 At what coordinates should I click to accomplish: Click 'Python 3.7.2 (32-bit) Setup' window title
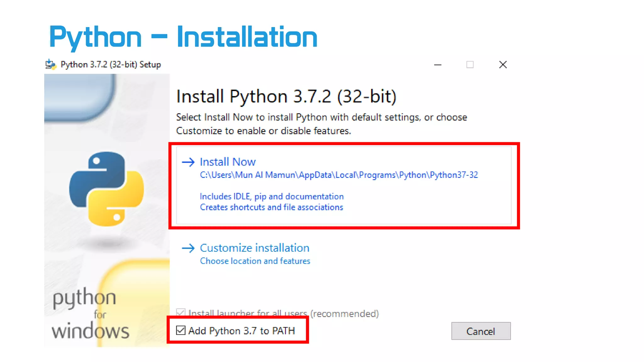(x=111, y=64)
